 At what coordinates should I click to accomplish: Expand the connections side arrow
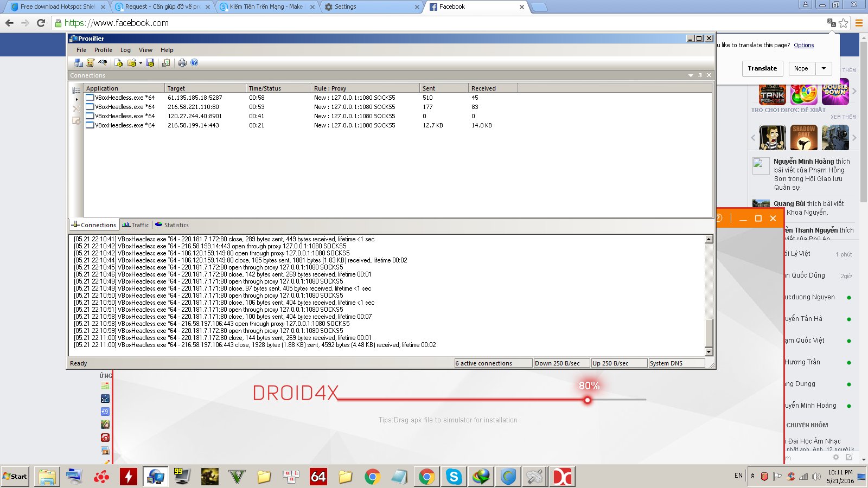click(x=76, y=99)
